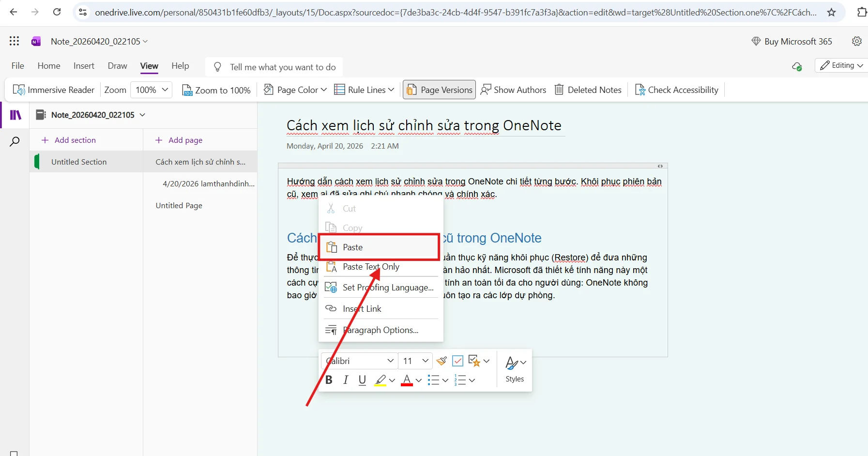The image size is (868, 456).
Task: Click the lightbulb Tell me icon
Action: pos(218,67)
